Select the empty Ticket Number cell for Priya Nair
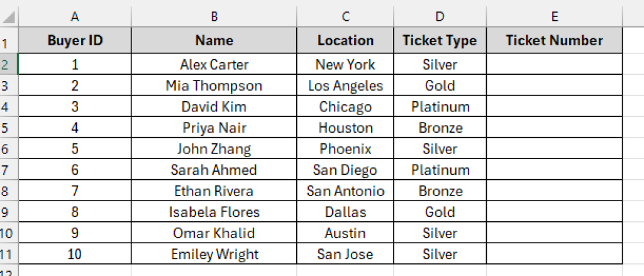This screenshot has height=276, width=644. point(555,128)
